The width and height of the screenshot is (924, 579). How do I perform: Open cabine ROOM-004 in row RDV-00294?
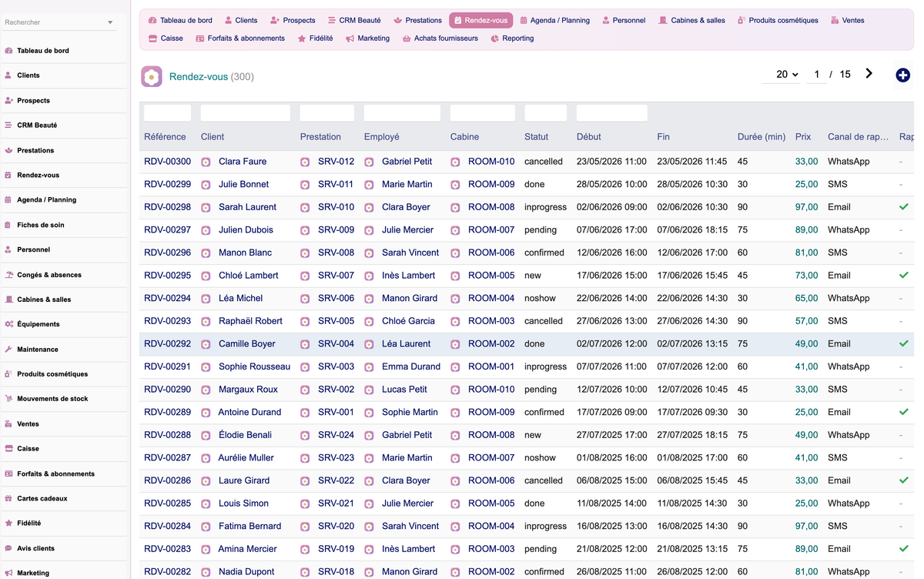coord(491,298)
